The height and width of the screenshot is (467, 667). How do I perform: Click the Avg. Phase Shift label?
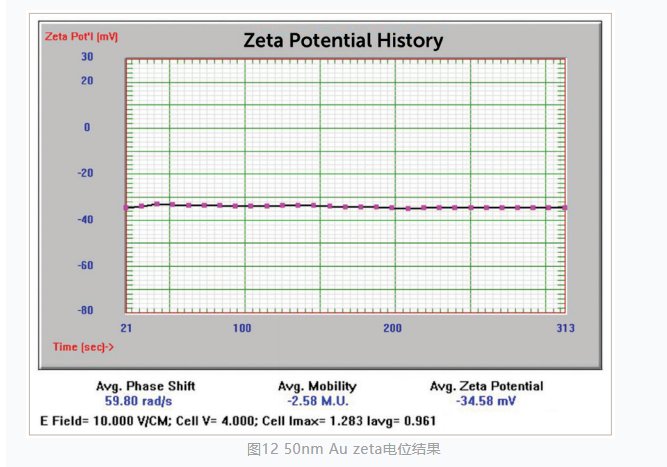coord(145,386)
